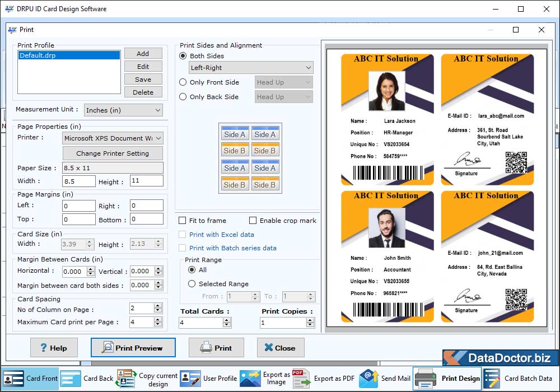
Task: Click the Left margin input field
Action: (79, 206)
